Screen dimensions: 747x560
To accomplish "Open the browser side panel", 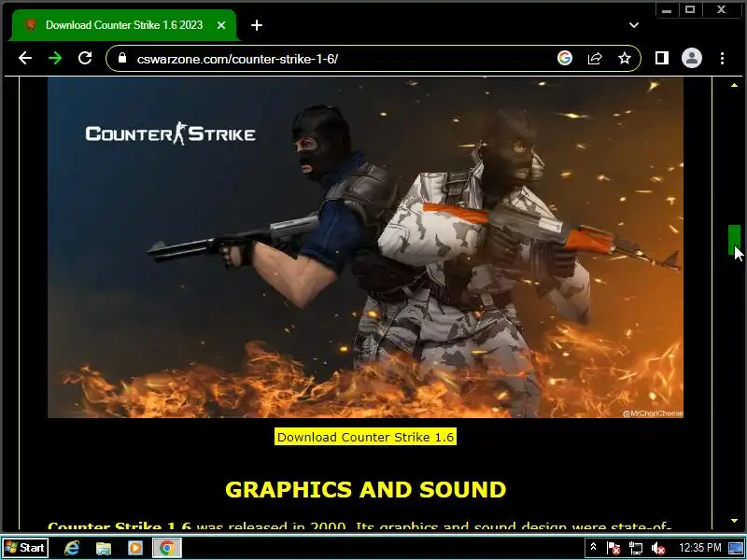I will coord(662,58).
